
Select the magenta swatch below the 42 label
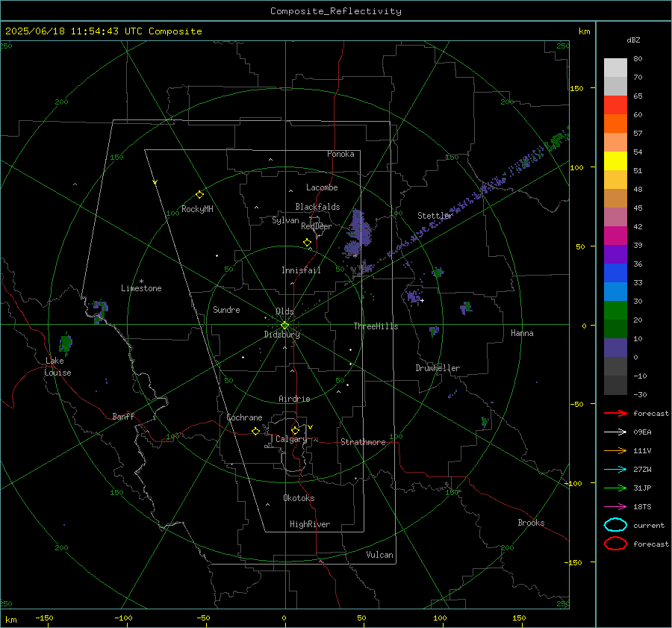click(x=615, y=236)
